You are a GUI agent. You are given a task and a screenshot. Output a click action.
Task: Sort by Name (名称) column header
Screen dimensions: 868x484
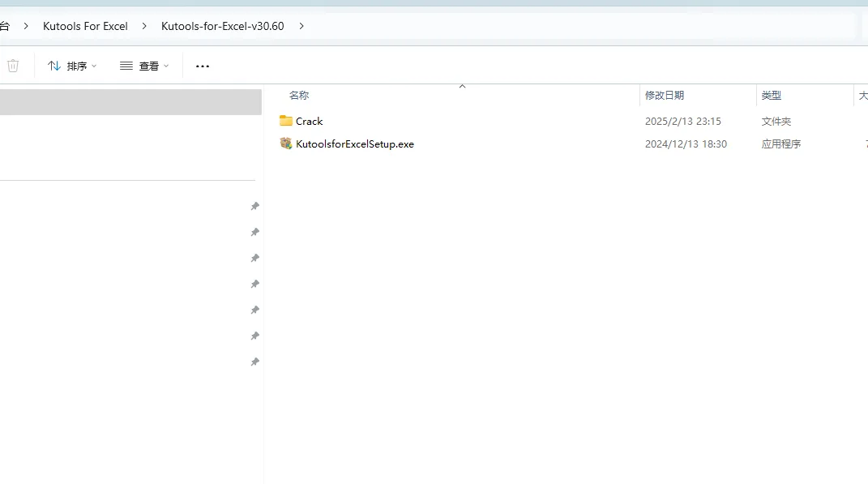click(x=299, y=95)
